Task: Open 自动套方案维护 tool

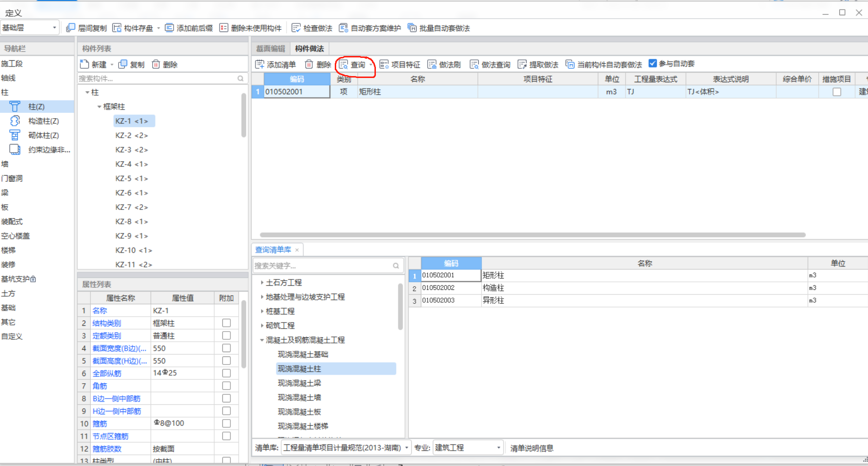Action: click(370, 28)
